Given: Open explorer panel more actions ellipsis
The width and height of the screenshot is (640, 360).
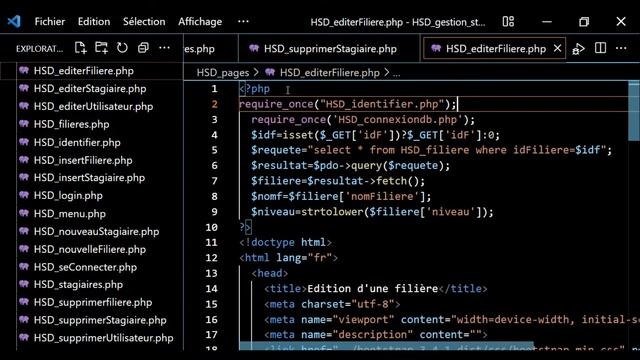Looking at the screenshot, I should pos(164,48).
